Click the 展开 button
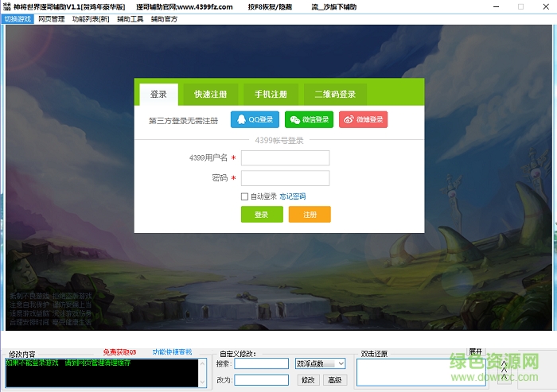 coord(476,351)
